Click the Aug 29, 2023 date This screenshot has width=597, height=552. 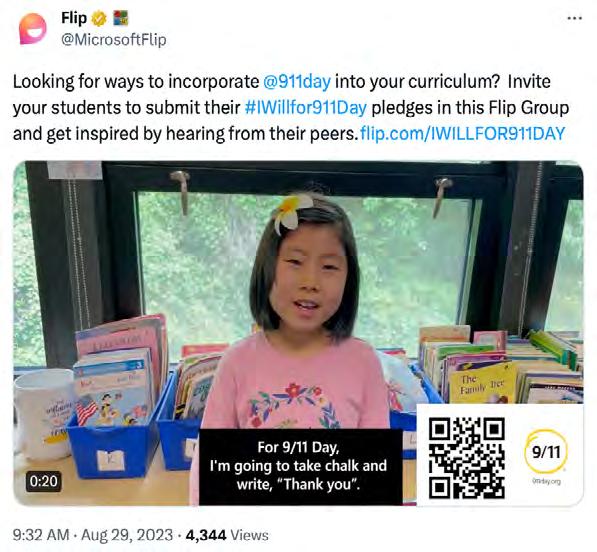127,535
